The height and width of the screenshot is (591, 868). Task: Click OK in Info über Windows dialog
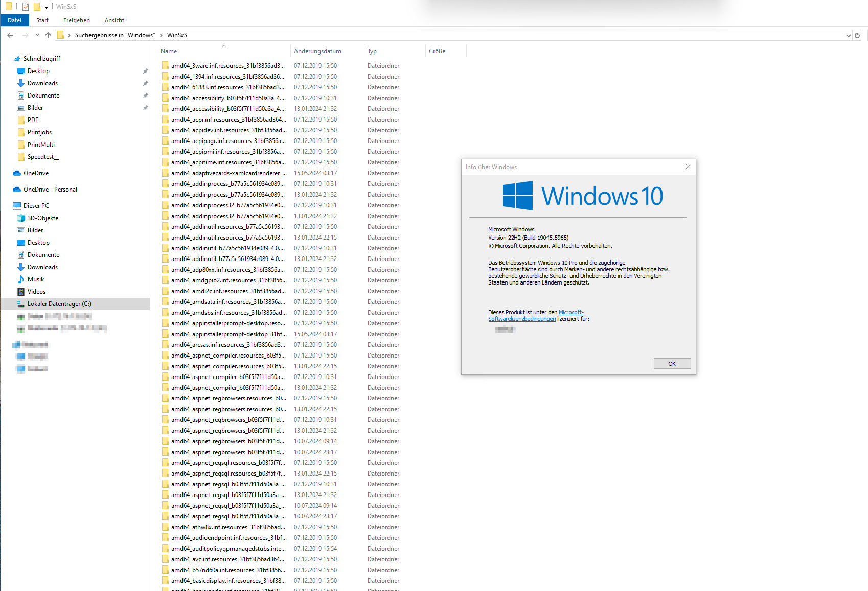pos(672,364)
